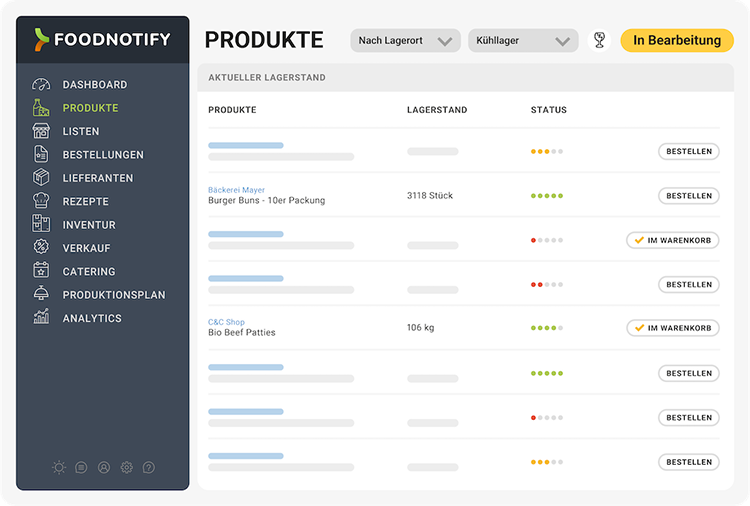Go to Lieferanten in the sidebar
750x506 pixels.
[x=97, y=178]
